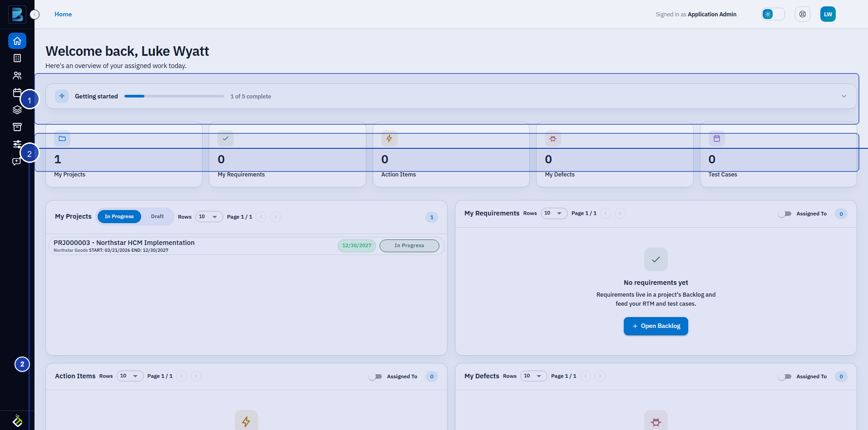This screenshot has height=430, width=868.
Task: Open the LW user avatar menu
Action: [828, 14]
